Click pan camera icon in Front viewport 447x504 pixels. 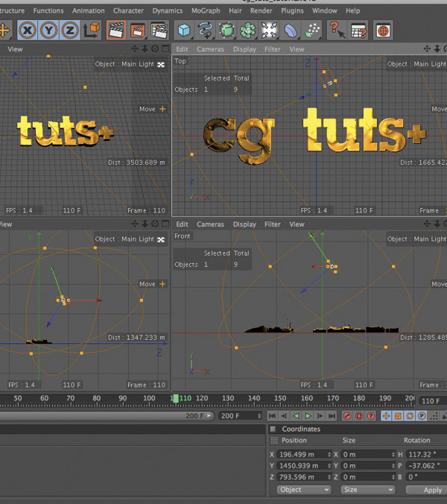(427, 224)
